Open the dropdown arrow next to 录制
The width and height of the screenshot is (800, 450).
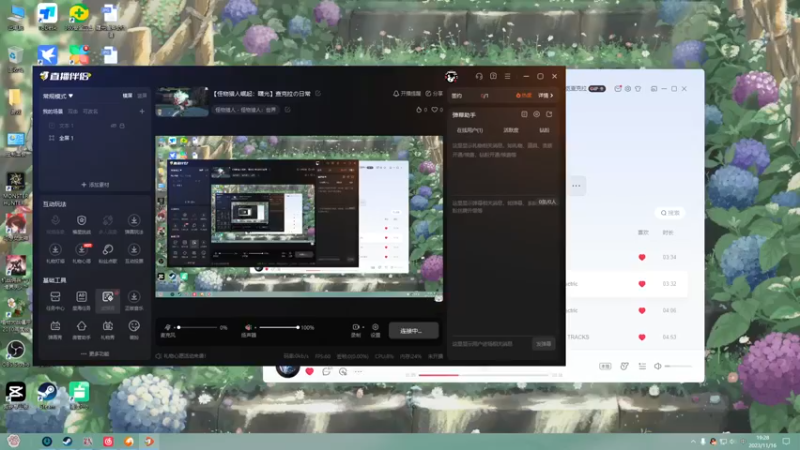[x=363, y=327]
